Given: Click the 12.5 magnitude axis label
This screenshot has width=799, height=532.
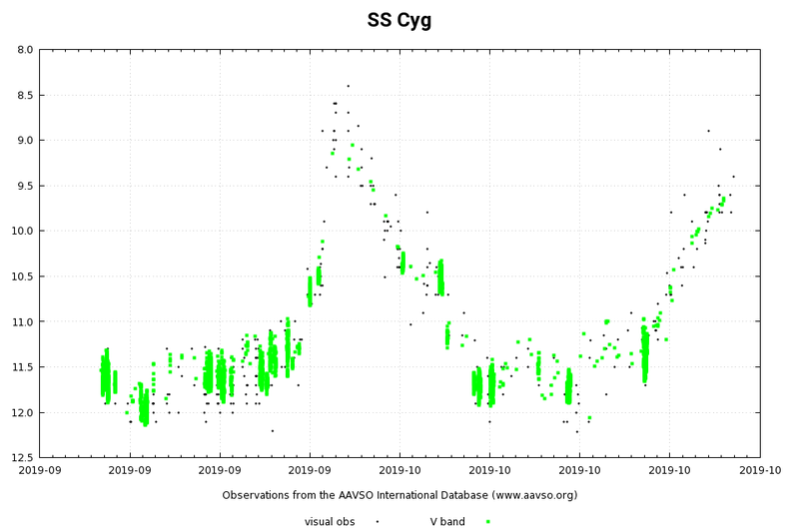Looking at the screenshot, I should click(23, 458).
